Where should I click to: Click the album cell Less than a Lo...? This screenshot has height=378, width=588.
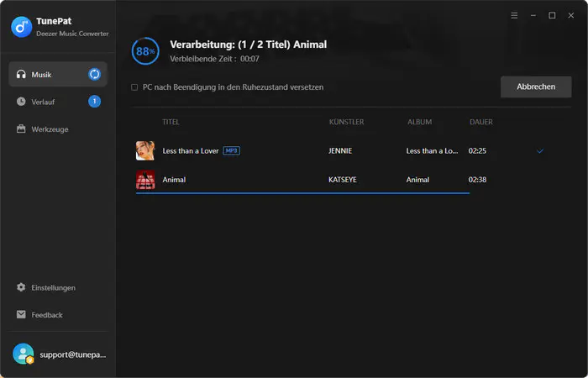pyautogui.click(x=432, y=150)
